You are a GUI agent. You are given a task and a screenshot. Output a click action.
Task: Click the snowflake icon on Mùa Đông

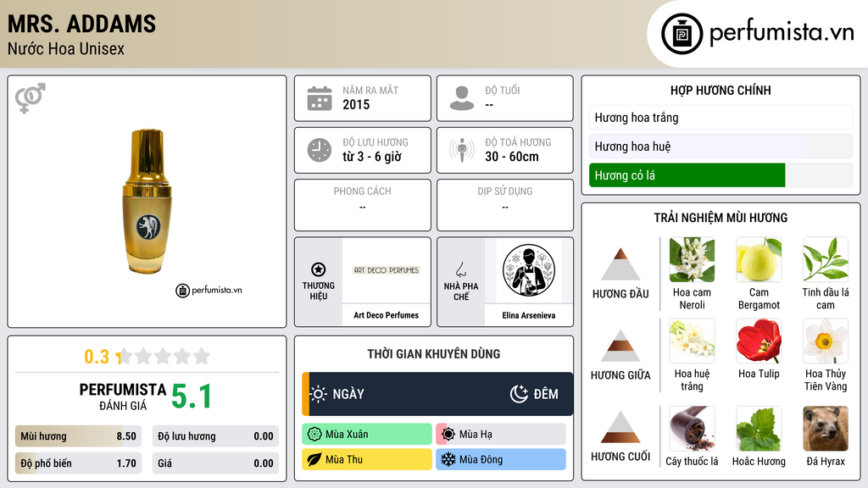[x=448, y=459]
